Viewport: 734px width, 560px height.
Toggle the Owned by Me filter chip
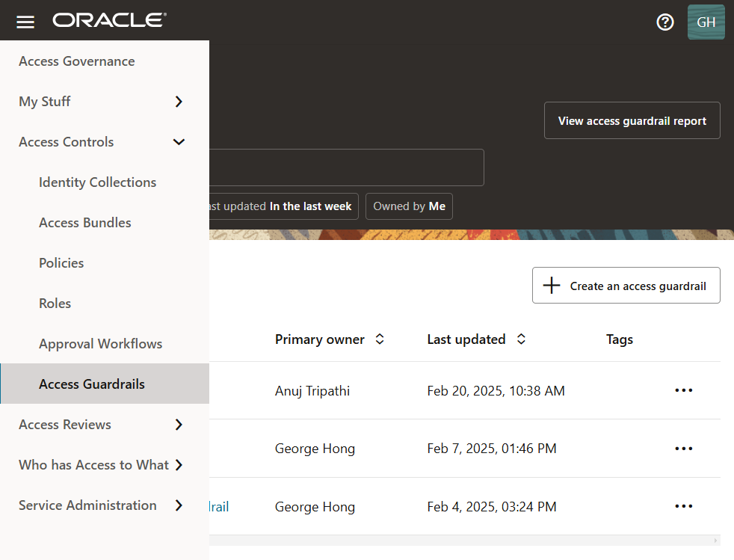click(409, 206)
